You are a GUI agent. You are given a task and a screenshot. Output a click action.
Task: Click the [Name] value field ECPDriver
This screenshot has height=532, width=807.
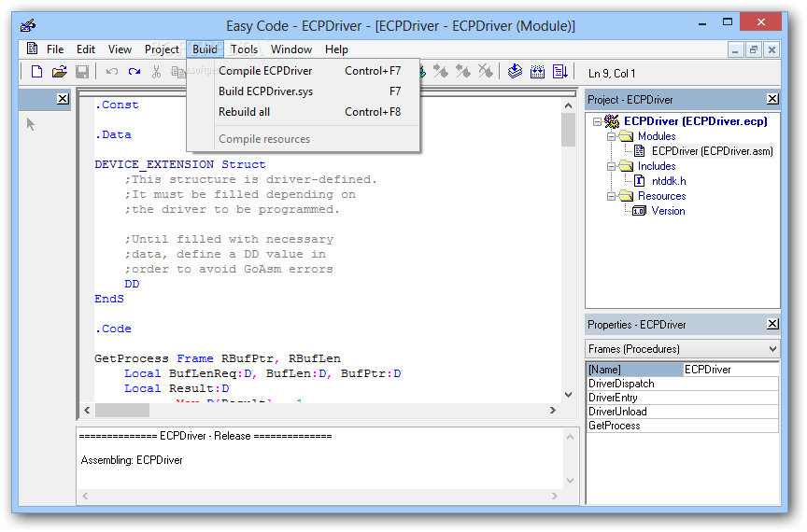point(730,370)
